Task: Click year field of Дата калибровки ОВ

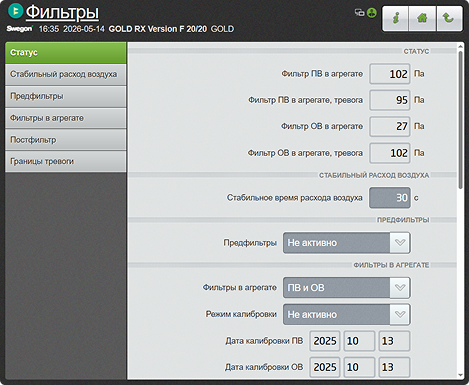Action: [x=325, y=367]
